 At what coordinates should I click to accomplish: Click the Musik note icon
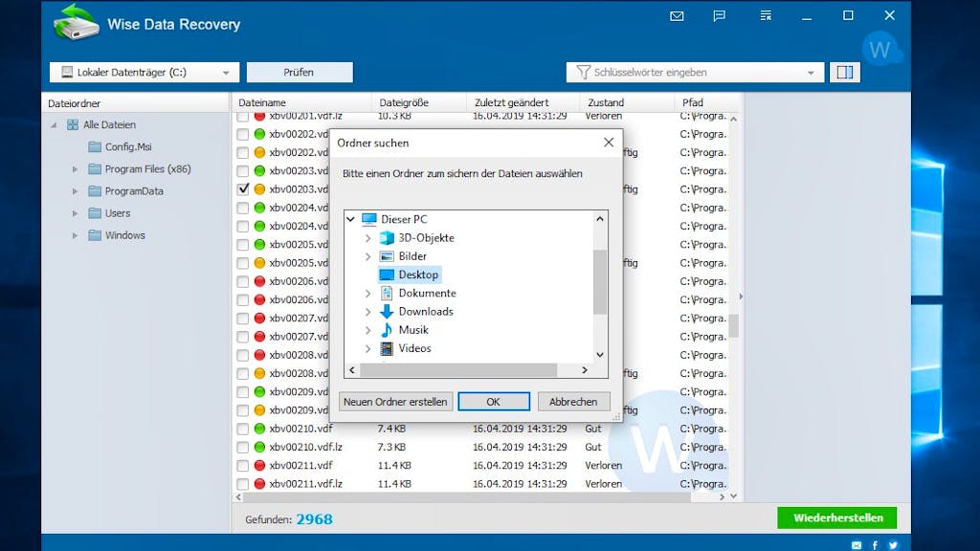click(387, 330)
